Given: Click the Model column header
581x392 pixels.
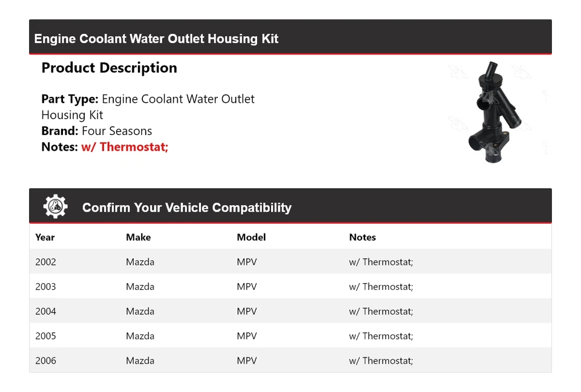Looking at the screenshot, I should pos(251,237).
